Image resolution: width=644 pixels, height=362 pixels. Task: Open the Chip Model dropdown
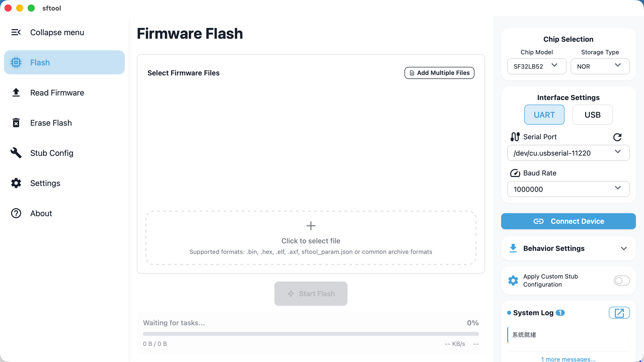click(536, 66)
